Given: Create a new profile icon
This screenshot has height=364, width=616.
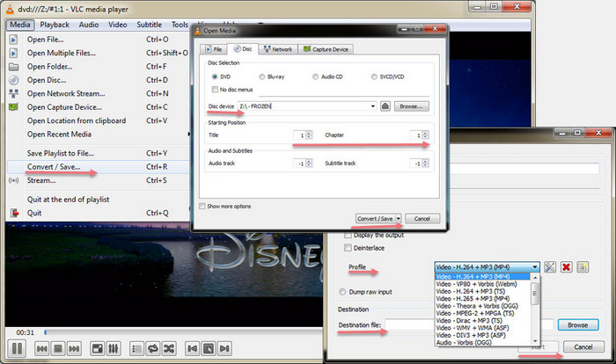Looking at the screenshot, I should 583,267.
